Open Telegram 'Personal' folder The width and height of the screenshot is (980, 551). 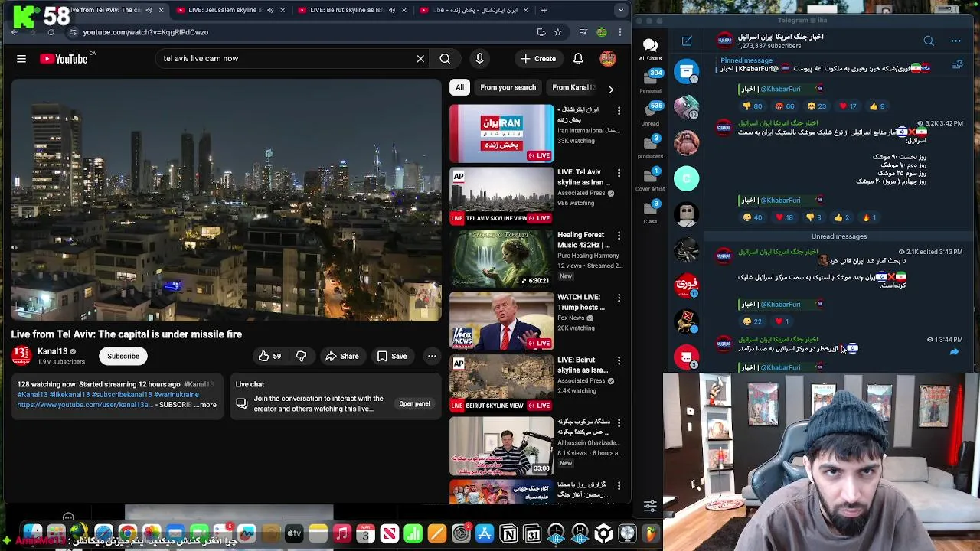coord(651,81)
